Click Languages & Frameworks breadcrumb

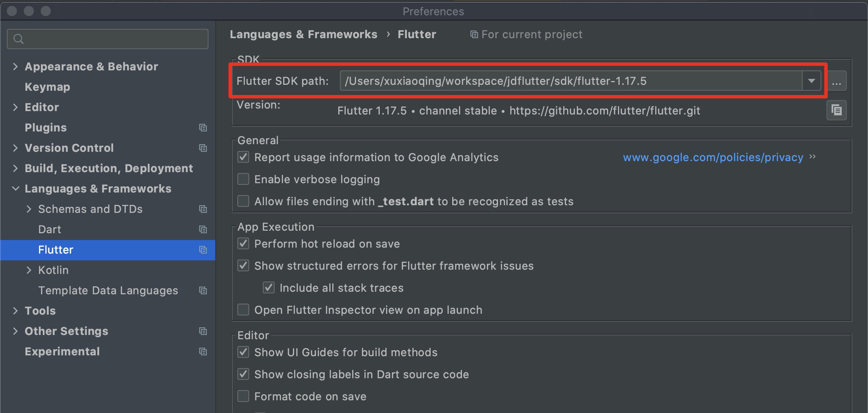(x=303, y=34)
